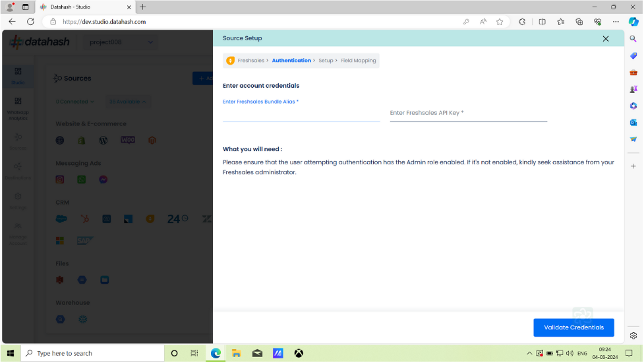
Task: Choose the Salesforce CRM icon
Action: point(61,219)
